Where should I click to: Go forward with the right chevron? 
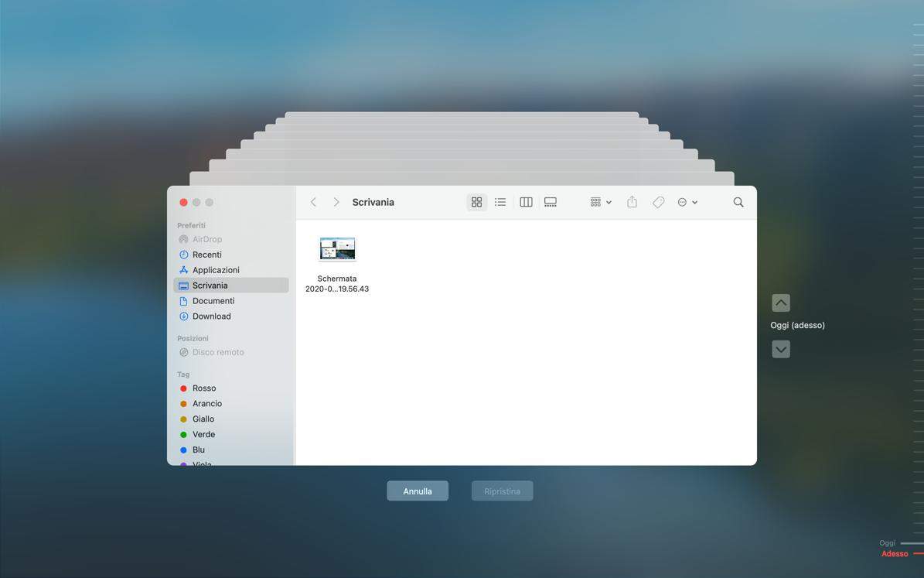tap(336, 202)
